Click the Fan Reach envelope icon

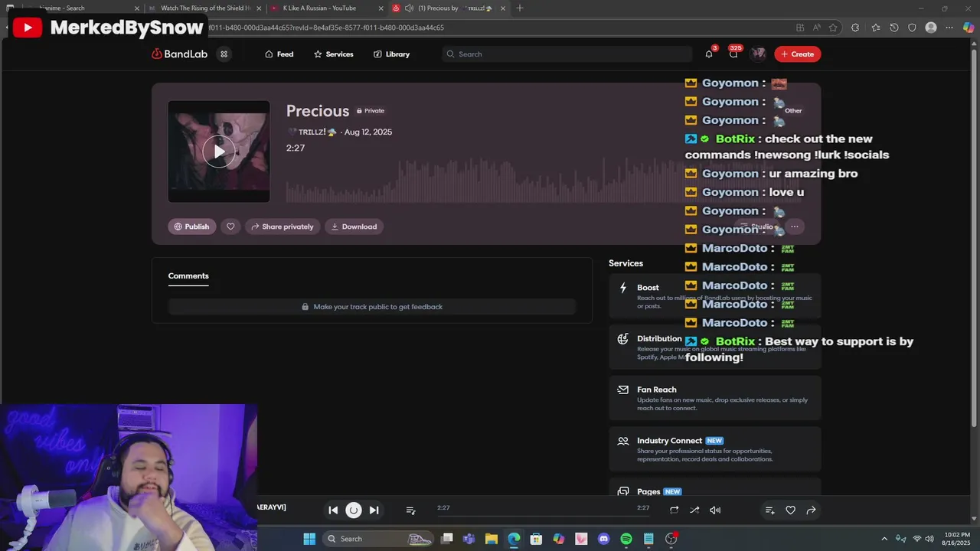(623, 390)
